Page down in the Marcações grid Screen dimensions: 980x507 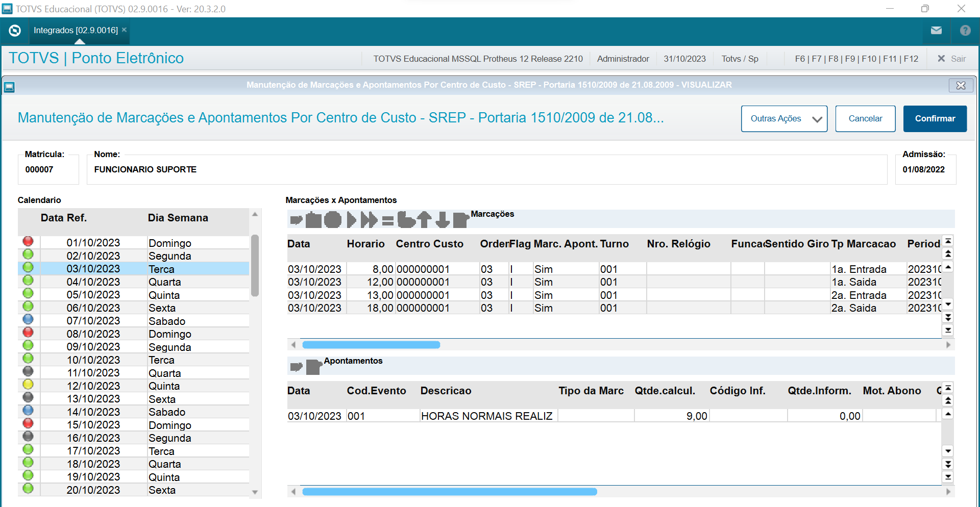click(948, 317)
